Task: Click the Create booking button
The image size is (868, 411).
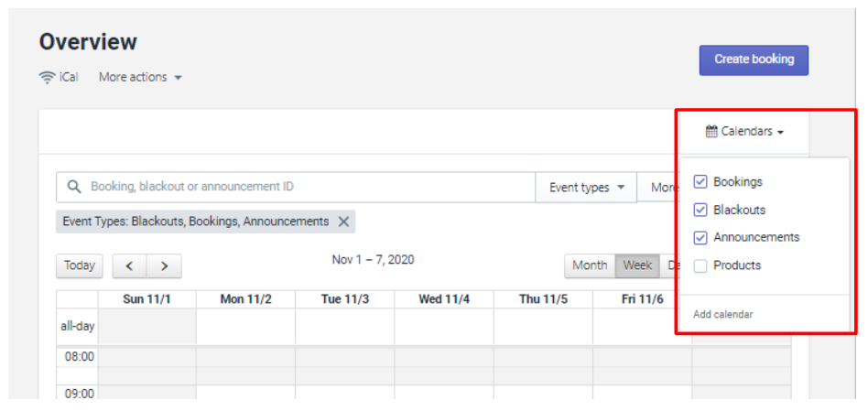Action: coord(754,59)
